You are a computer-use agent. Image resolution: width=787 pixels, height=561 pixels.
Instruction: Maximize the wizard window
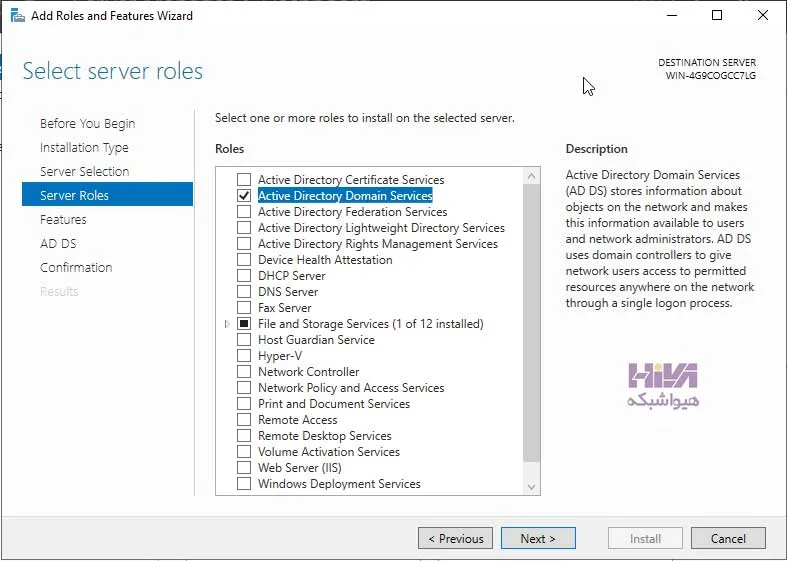[x=717, y=16]
